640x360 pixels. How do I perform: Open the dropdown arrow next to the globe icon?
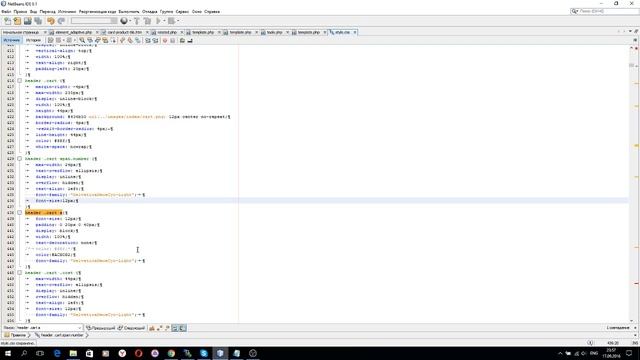[130, 21]
